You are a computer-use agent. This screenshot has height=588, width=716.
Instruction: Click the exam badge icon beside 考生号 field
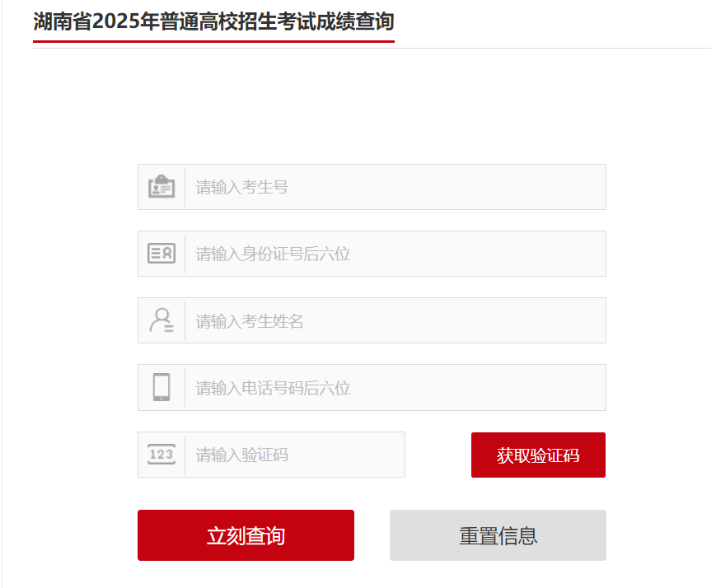(x=161, y=186)
